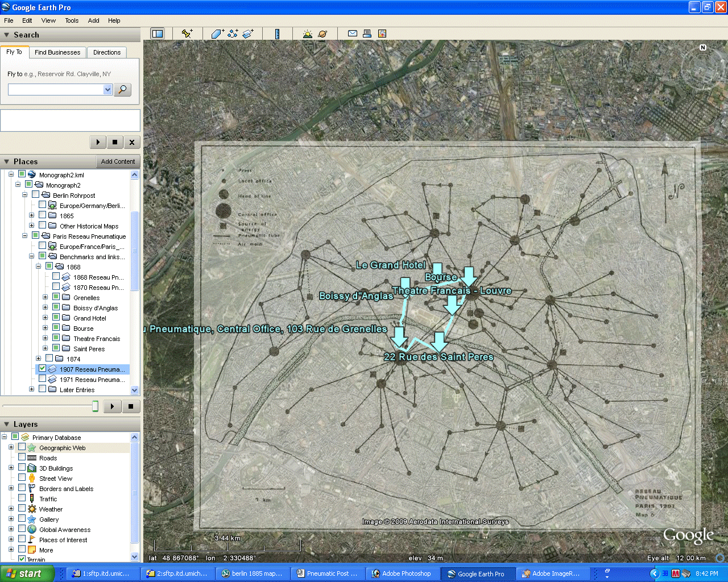Toggle Berlin Rohrpost folder checkbox
The width and height of the screenshot is (728, 582).
click(36, 194)
